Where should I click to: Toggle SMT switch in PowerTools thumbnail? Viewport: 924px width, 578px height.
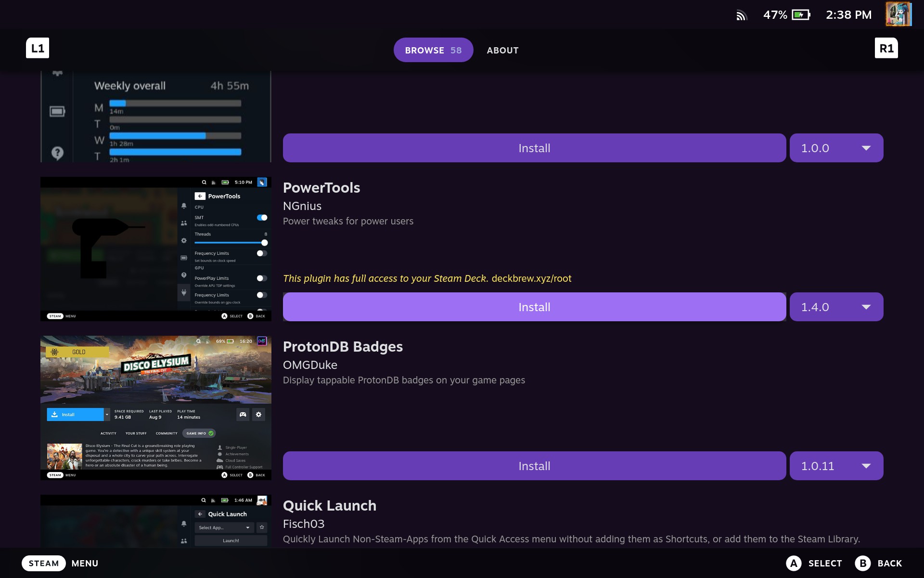click(x=262, y=218)
